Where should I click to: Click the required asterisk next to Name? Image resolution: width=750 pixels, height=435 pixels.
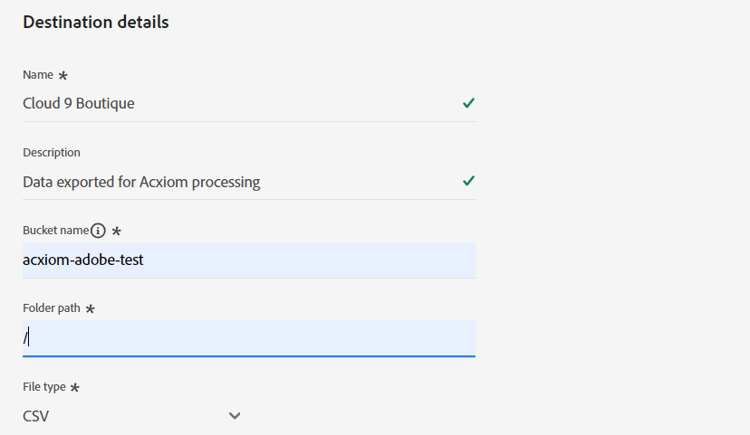pos(63,76)
